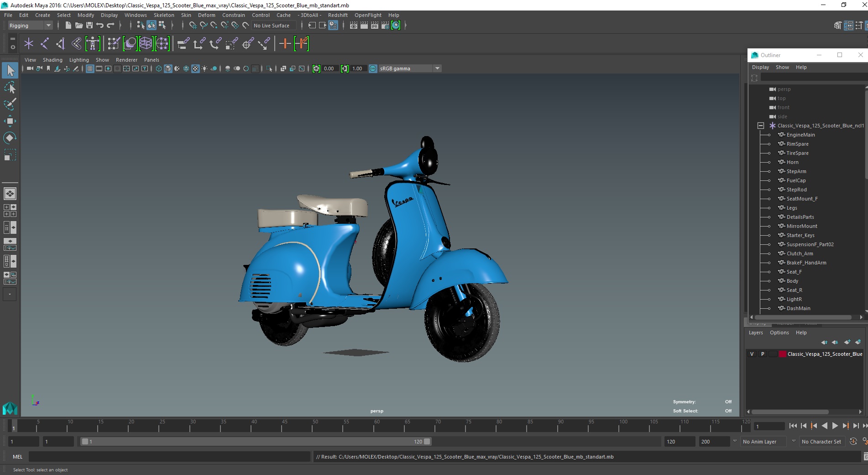Screen dimensions: 868x475
Task: Click the Create Locator star icon on shelf
Action: click(x=29, y=44)
